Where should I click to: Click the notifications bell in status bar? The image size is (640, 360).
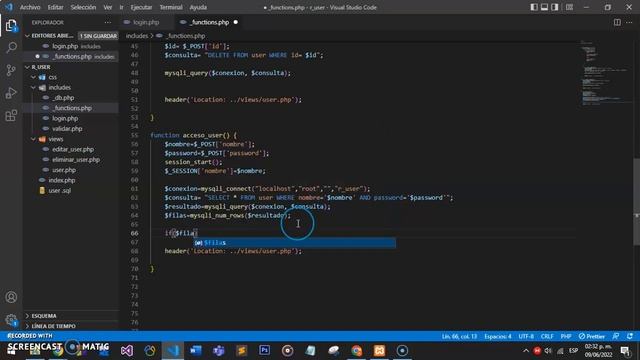(x=630, y=336)
